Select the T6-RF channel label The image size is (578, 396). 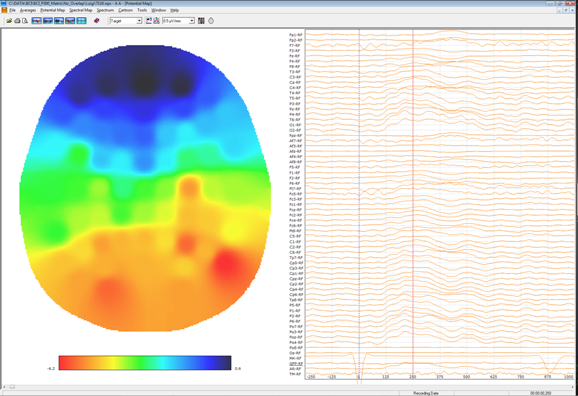295,120
